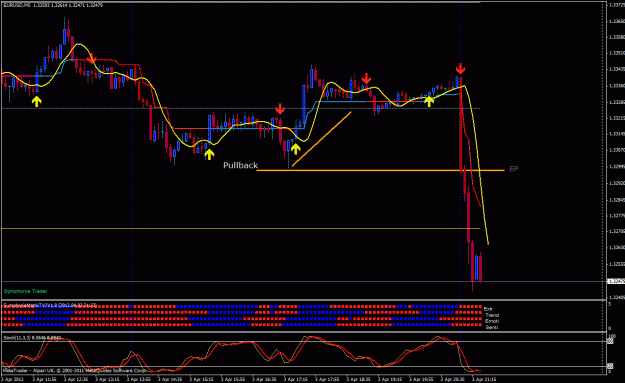Select the EP label beside orange line
Viewport: 625px width, 383px height.
(514, 169)
